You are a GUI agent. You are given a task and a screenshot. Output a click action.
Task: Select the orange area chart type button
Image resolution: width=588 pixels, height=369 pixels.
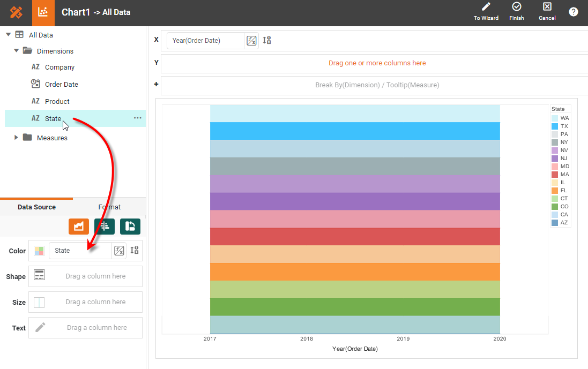pos(79,226)
